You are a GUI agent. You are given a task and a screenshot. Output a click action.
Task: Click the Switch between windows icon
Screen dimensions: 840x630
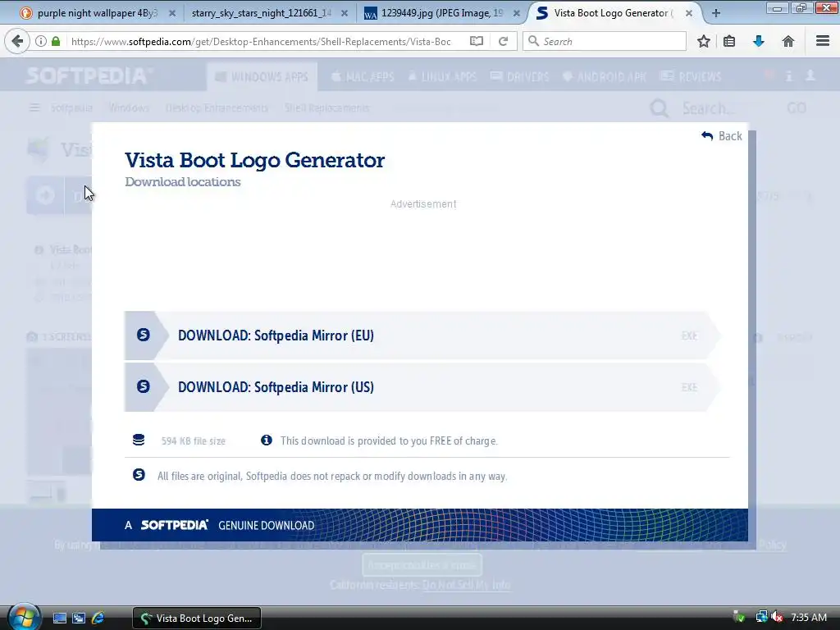coord(78,618)
